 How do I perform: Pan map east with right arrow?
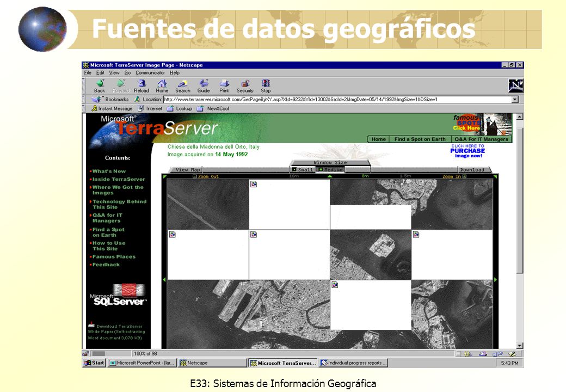[495, 280]
